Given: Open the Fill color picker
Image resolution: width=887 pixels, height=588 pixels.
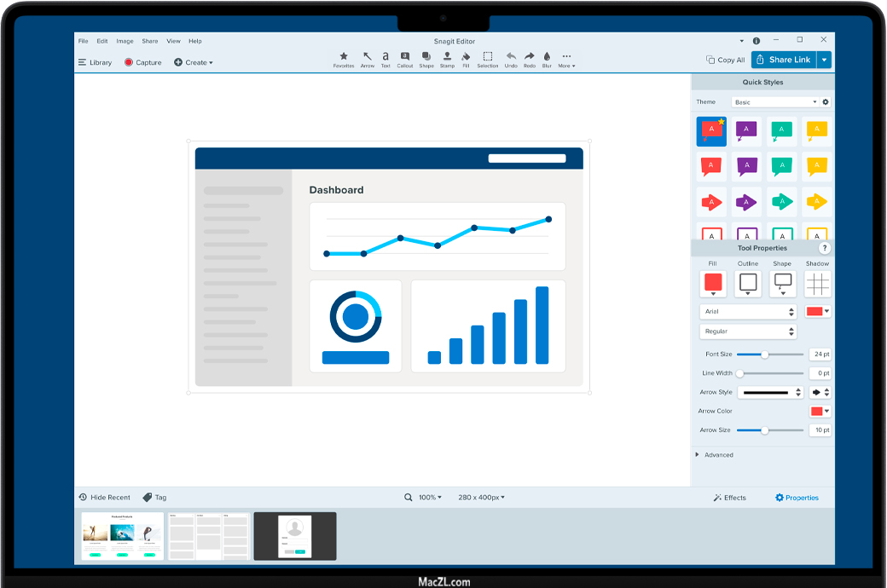Looking at the screenshot, I should pos(713,284).
